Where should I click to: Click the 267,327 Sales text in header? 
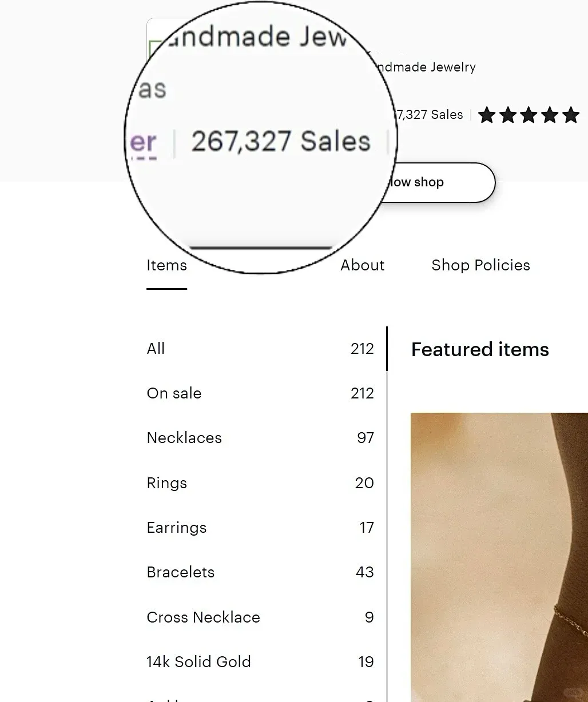pos(430,115)
